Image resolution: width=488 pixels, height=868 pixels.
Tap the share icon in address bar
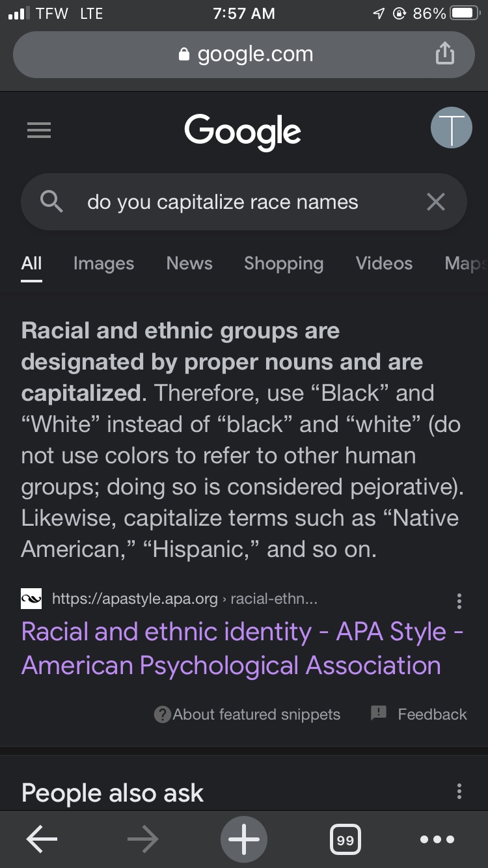[x=444, y=54]
